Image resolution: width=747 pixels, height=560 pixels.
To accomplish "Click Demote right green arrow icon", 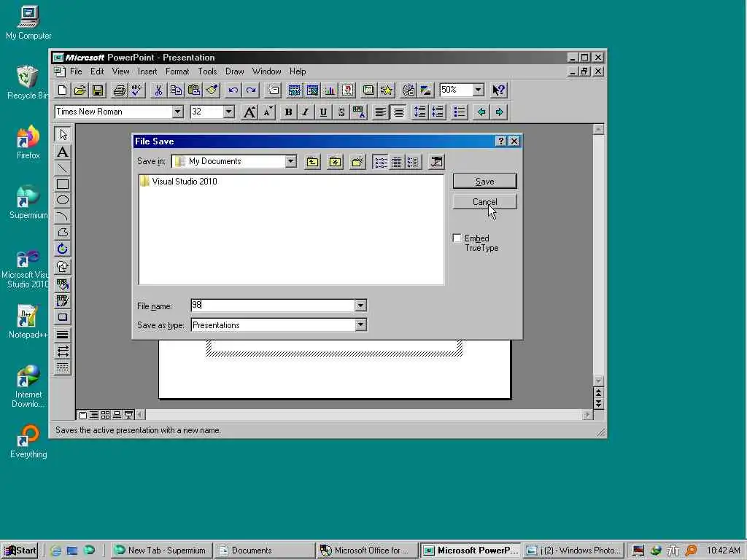I will [499, 112].
